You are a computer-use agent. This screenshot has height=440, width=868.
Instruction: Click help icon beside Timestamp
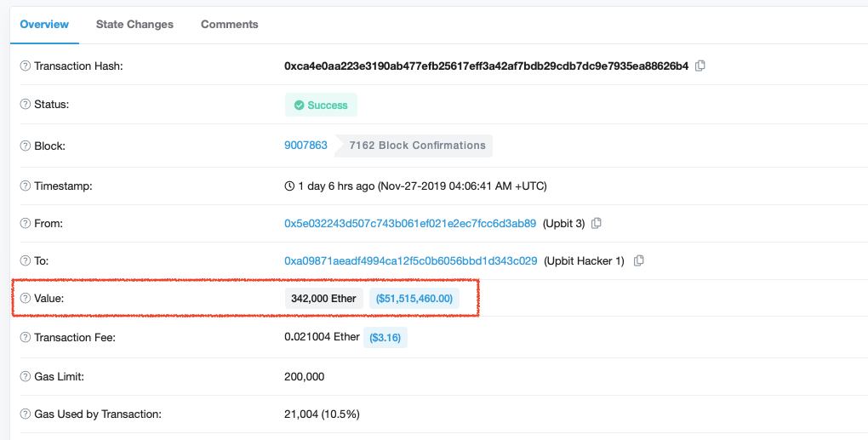tap(25, 186)
